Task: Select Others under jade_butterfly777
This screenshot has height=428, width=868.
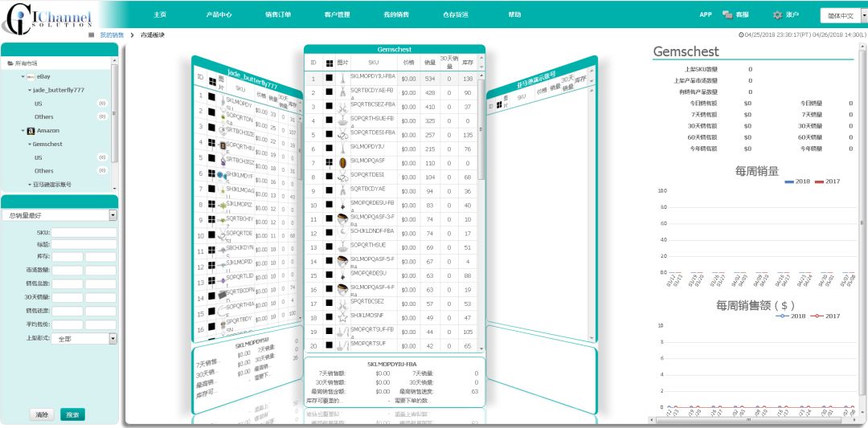Action: (43, 116)
